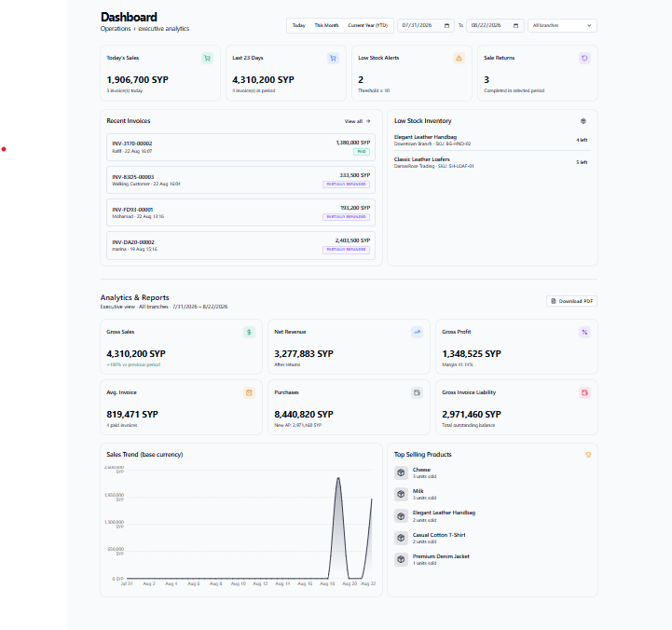Click the 819,471 SYP Avg. Invoice value
Viewport: 672px width, 630px height.
[x=132, y=415]
